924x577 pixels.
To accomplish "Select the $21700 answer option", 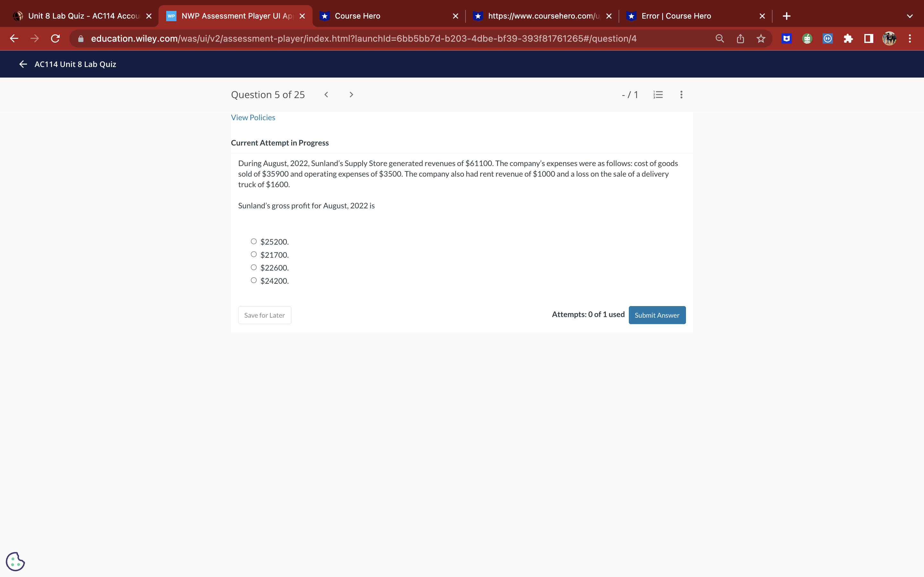I will coord(253,254).
